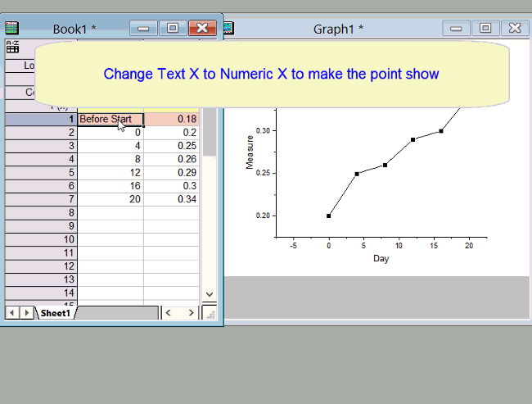Click the Book1 workbook window icon

point(11,28)
